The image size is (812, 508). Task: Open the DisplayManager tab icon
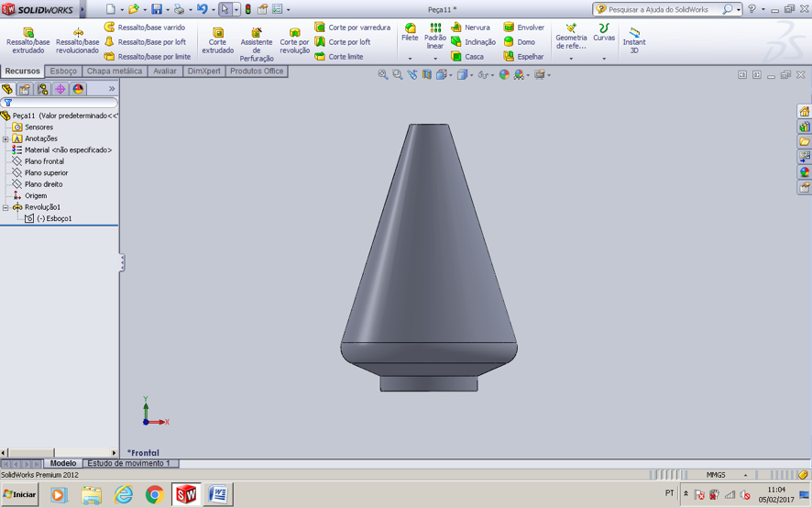(x=78, y=89)
